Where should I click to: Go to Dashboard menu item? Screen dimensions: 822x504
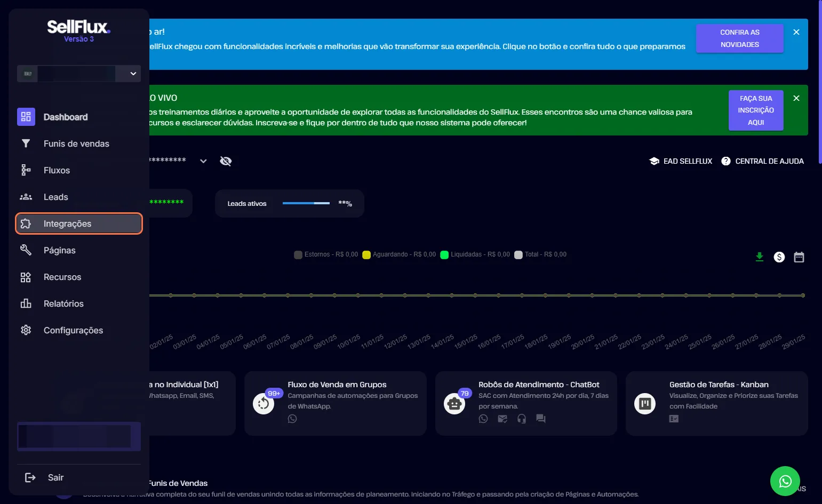tap(79, 117)
